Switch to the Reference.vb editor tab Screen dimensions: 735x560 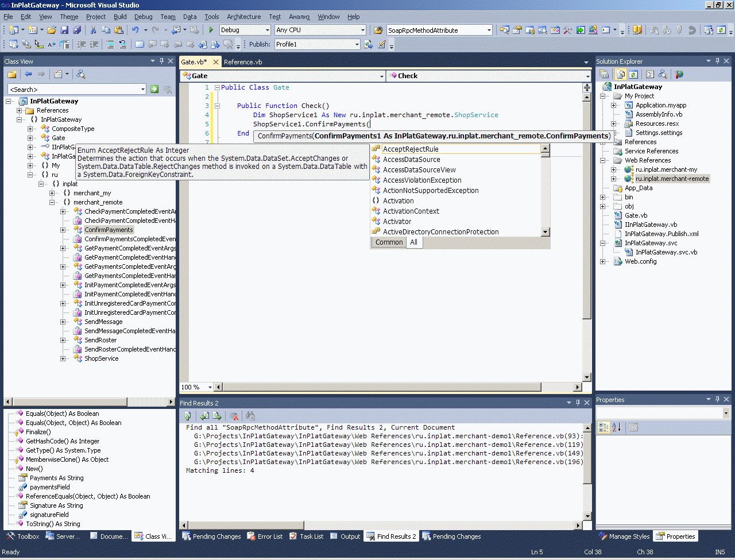243,62
